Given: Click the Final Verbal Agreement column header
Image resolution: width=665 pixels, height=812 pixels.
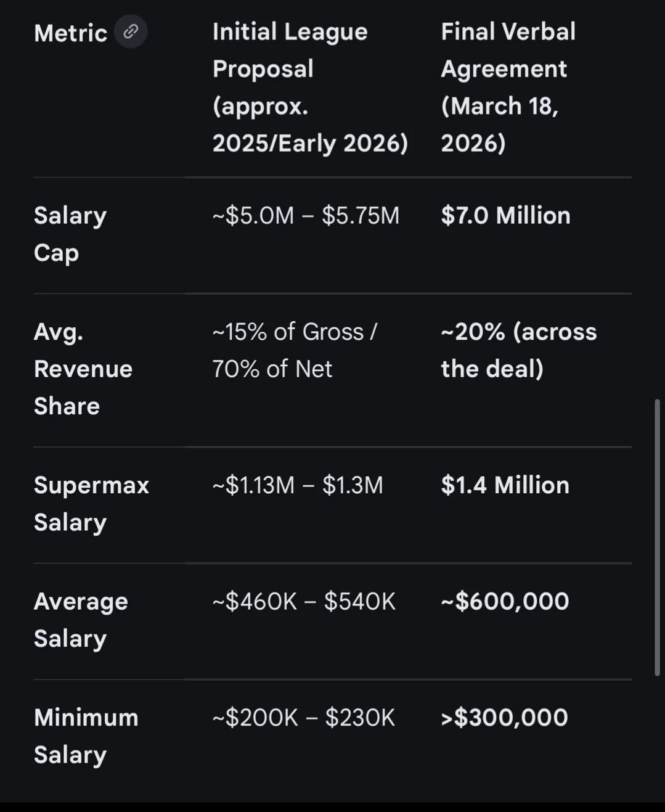Looking at the screenshot, I should [x=508, y=87].
